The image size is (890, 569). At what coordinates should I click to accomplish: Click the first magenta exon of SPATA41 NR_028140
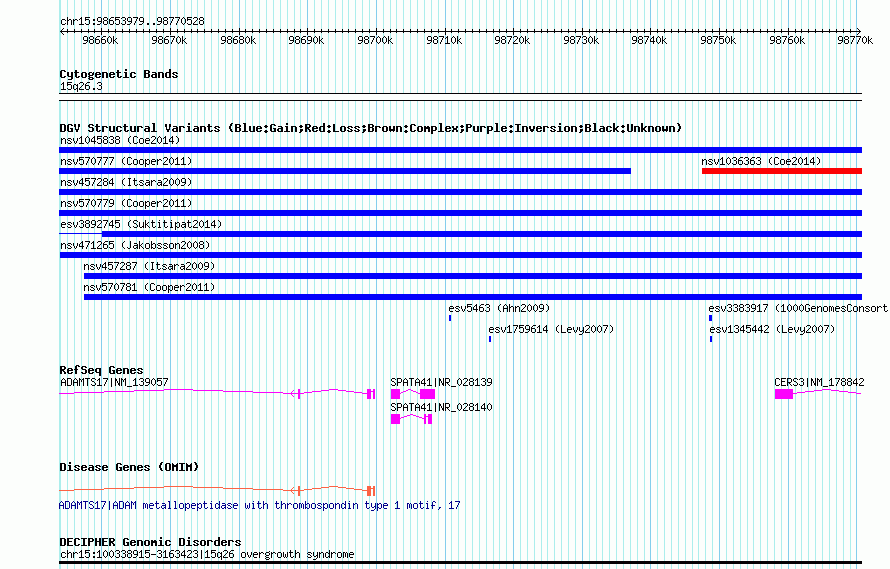396,419
